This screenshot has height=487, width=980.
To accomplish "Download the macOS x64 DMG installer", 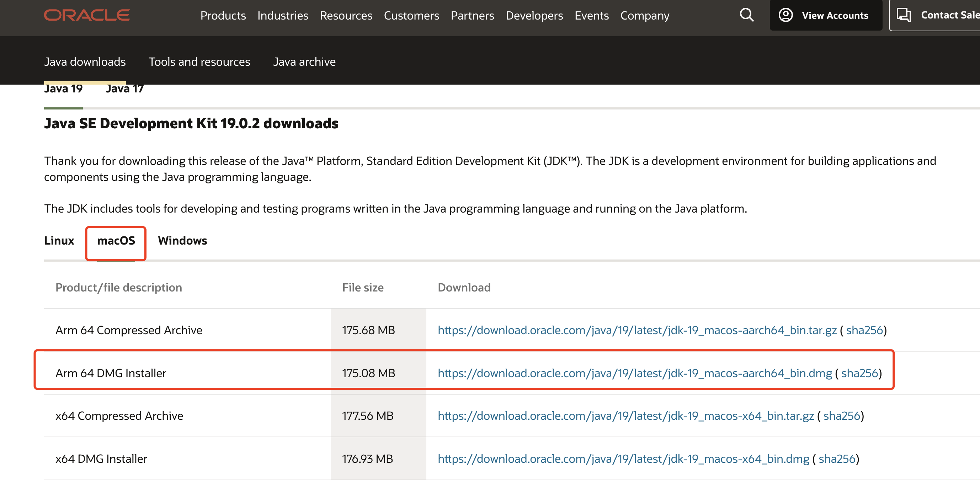I will (623, 459).
